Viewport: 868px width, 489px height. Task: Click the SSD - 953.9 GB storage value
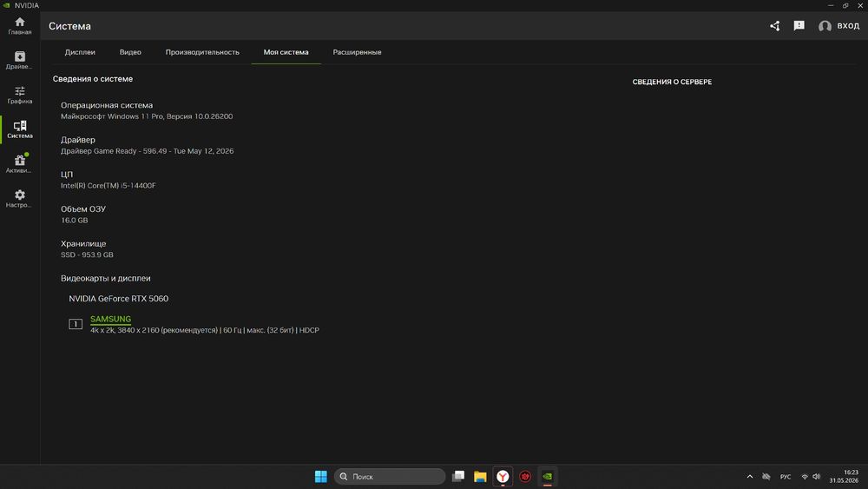(87, 254)
